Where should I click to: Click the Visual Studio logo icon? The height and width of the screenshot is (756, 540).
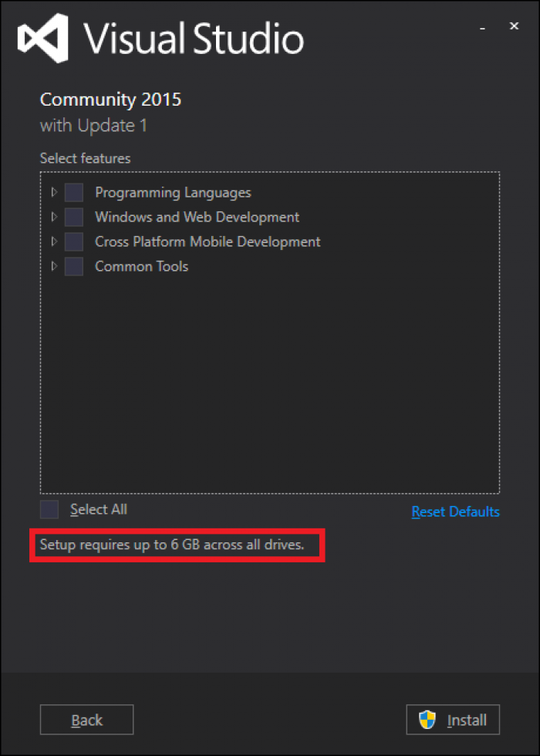44,38
